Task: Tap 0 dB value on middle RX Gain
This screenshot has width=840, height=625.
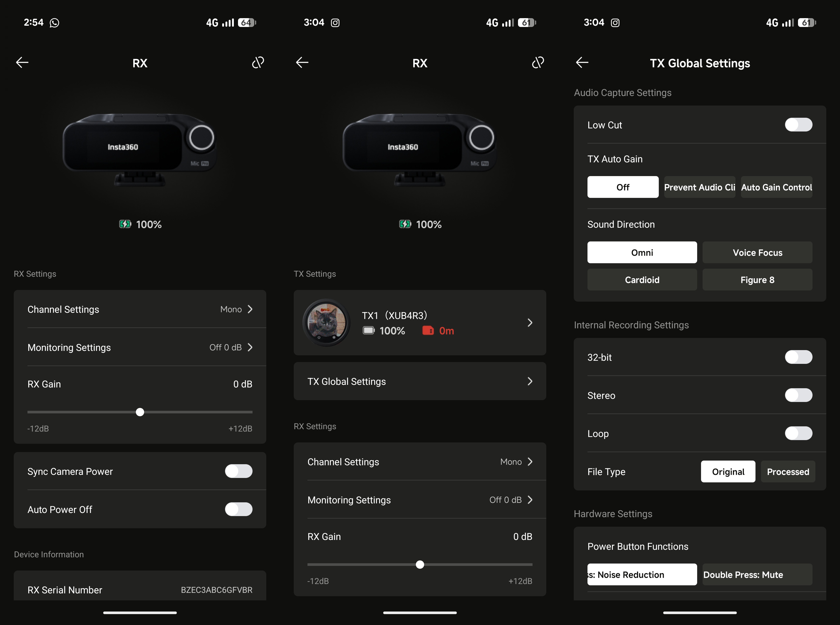Action: (523, 537)
